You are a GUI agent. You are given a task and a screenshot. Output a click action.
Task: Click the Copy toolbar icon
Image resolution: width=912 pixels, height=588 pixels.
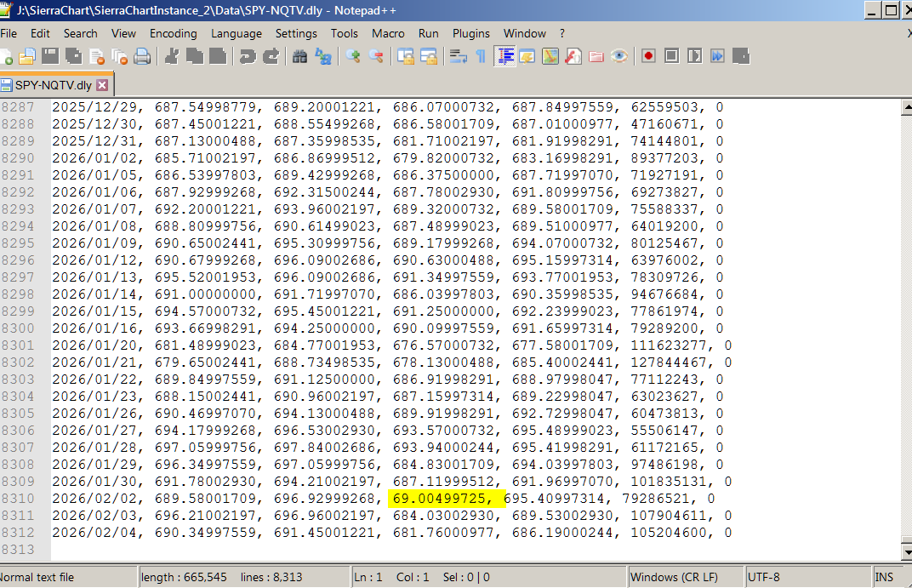pyautogui.click(x=194, y=56)
